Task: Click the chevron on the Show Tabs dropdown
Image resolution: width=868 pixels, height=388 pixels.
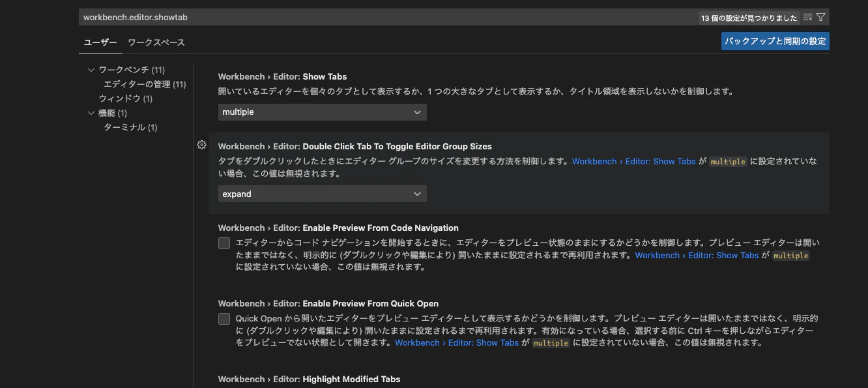Action: pos(417,112)
